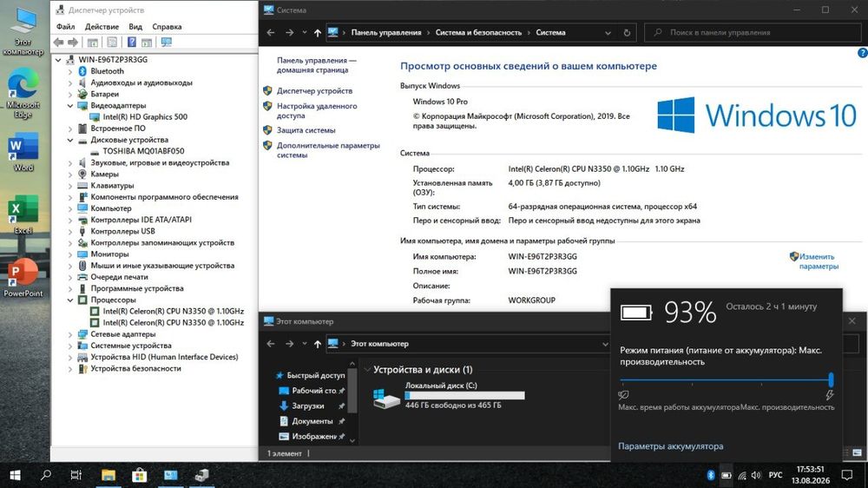868x488 pixels.
Task: Open the Файл menu in Device Manager
Action: [65, 27]
